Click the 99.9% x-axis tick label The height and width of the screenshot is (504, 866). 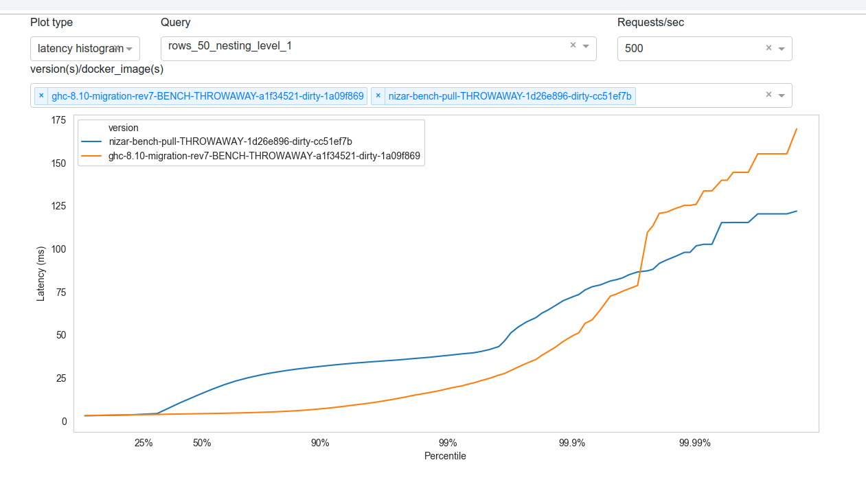[x=572, y=443]
